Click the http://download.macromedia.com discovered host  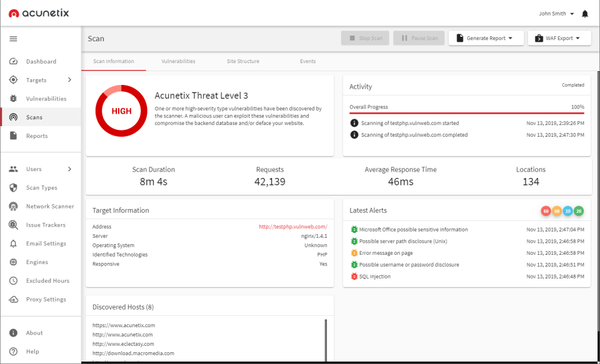(133, 353)
